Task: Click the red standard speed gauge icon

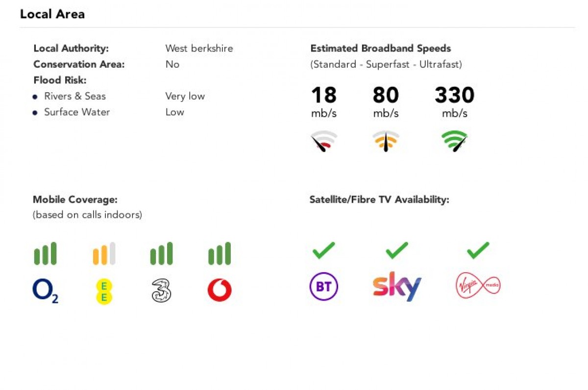Action: (x=323, y=141)
